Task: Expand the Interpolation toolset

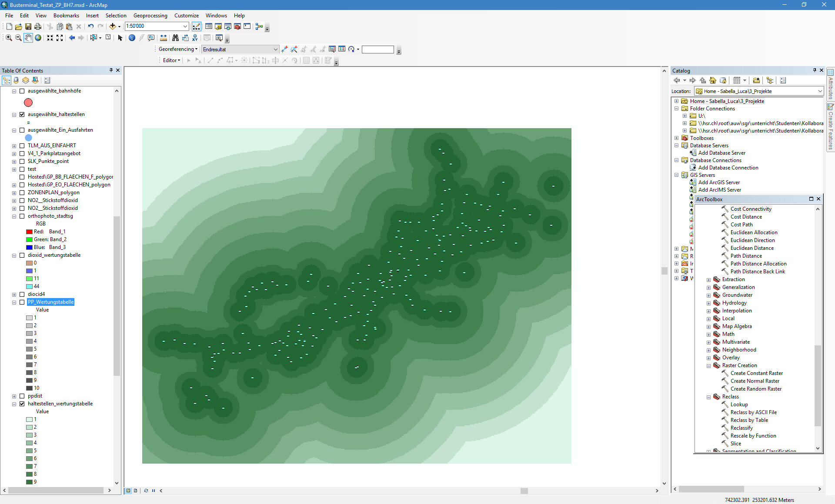Action: (708, 311)
